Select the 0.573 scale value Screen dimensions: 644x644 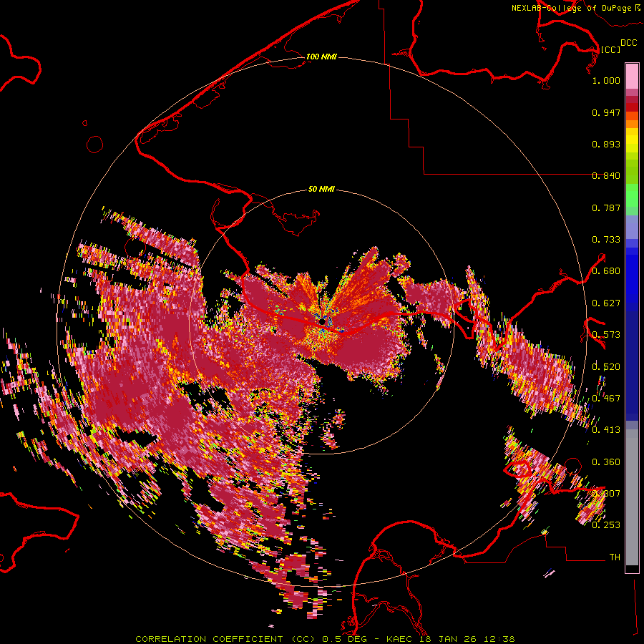[606, 335]
